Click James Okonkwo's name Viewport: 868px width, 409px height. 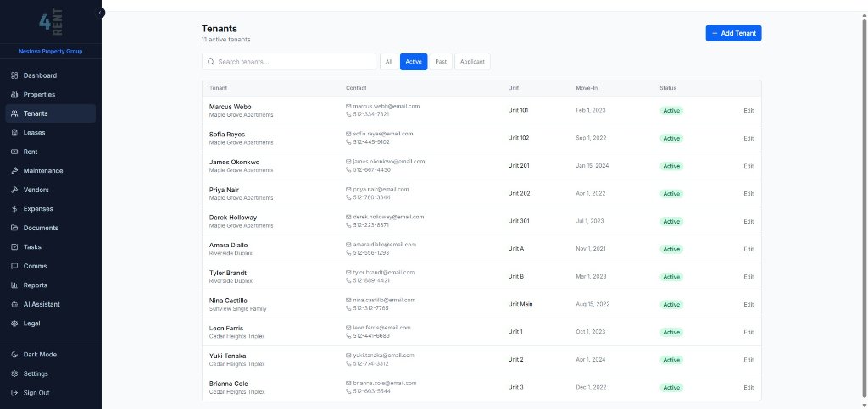[234, 162]
